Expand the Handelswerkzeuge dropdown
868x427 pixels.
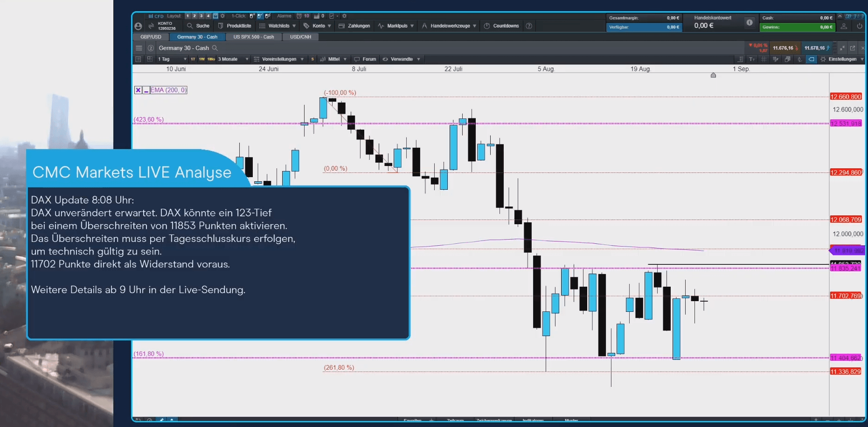449,26
